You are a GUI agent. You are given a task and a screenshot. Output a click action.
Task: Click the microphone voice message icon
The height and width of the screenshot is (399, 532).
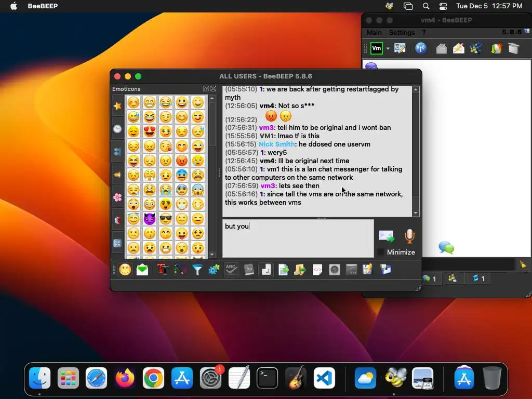(x=409, y=236)
